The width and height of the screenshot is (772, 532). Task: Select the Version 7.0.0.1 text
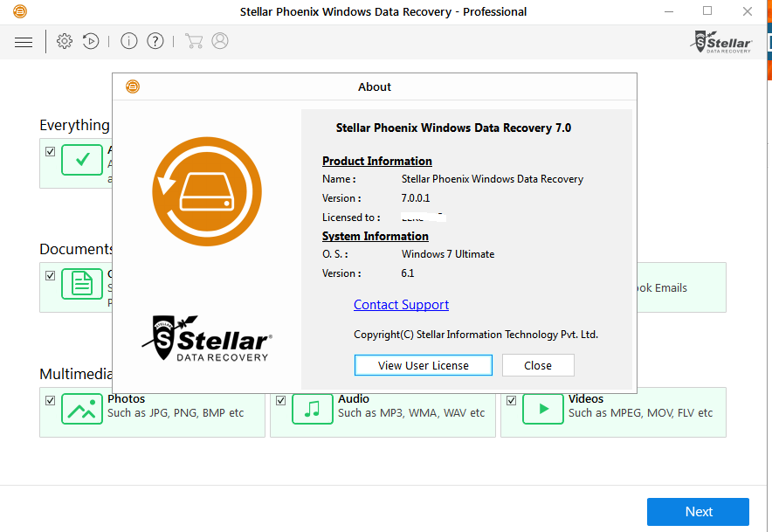416,198
